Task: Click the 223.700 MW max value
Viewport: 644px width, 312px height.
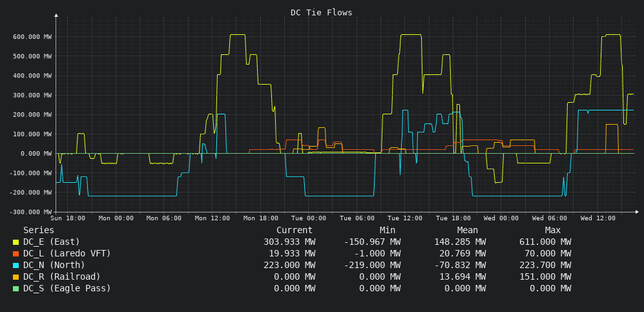Action: (545, 265)
